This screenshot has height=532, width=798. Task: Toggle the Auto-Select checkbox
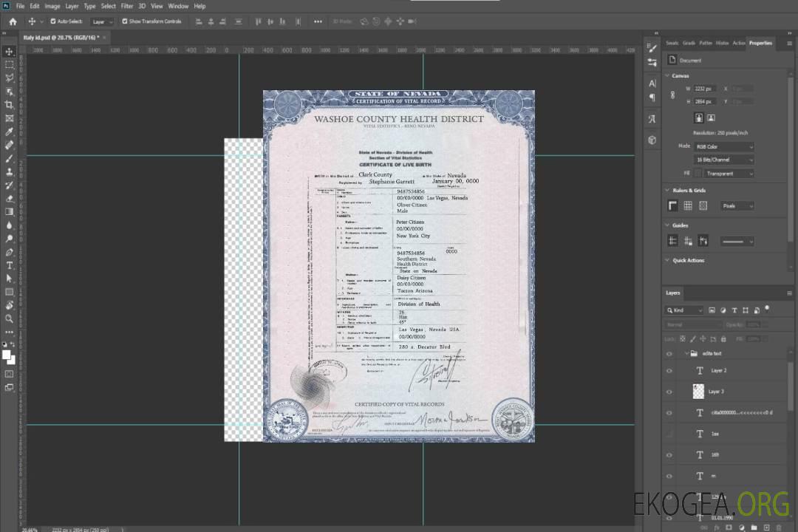(x=53, y=21)
